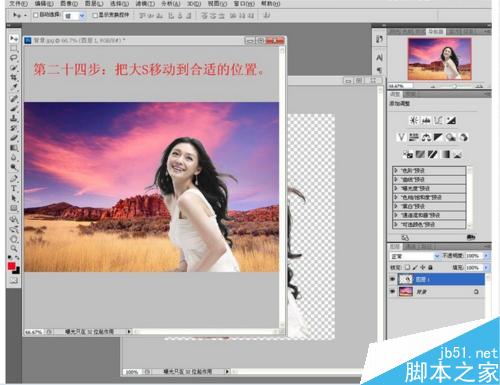The image size is (500, 385).
Task: Click the black background color swatch
Action: (18, 271)
